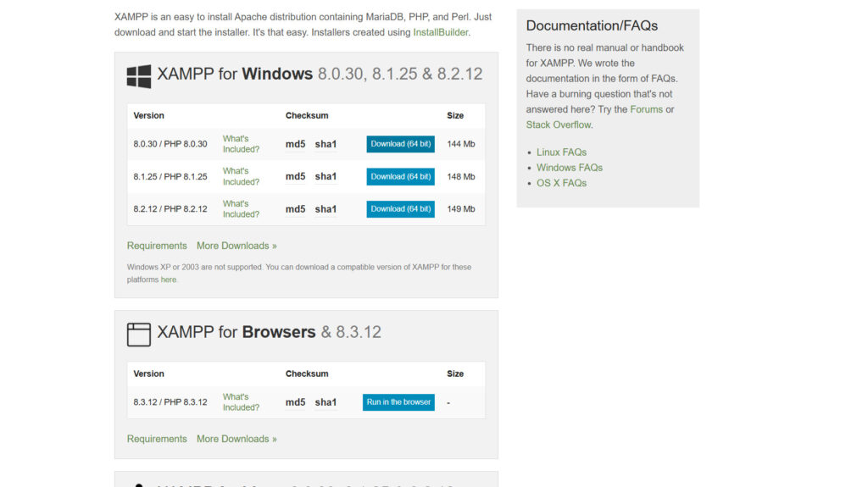Click version text '8.3.12 / PHP 8.3.12'
The image size is (868, 487).
pos(170,402)
